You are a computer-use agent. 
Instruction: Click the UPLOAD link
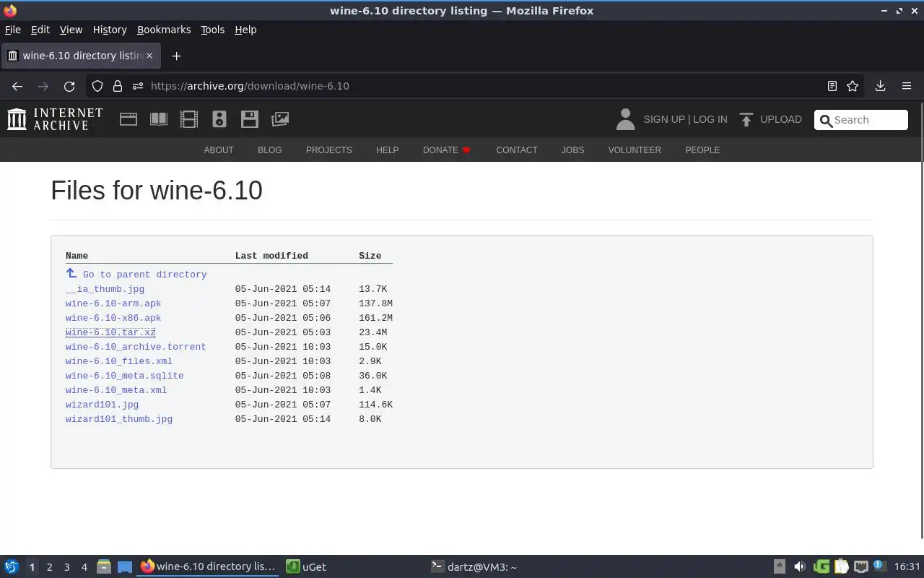tap(781, 119)
